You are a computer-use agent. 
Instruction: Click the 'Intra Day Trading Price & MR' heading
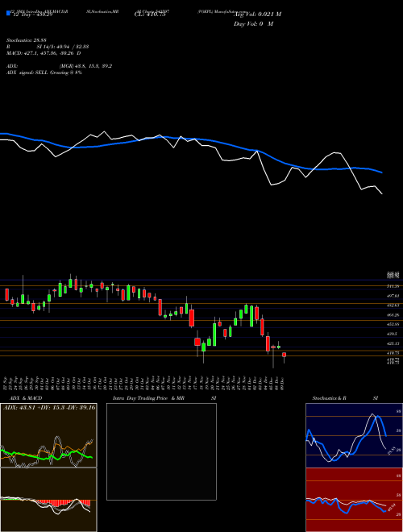pyautogui.click(x=149, y=398)
